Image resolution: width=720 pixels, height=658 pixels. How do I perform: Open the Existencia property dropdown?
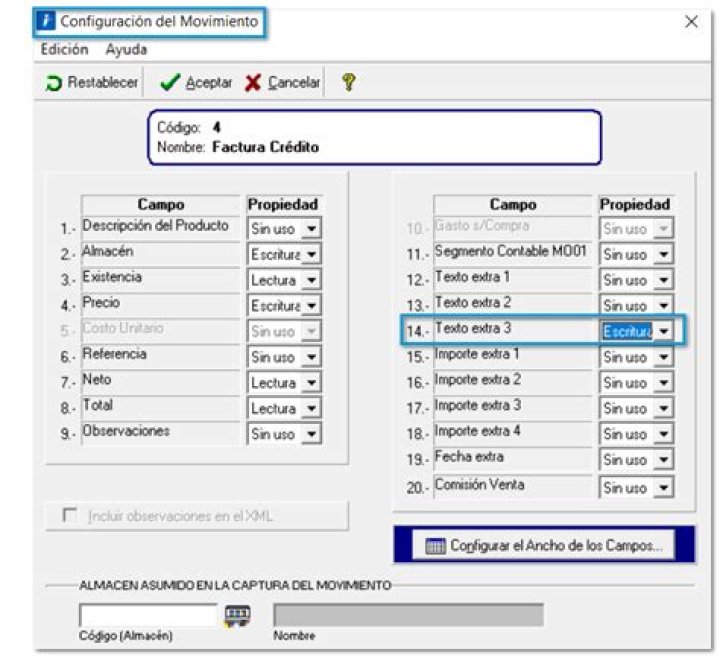(313, 281)
